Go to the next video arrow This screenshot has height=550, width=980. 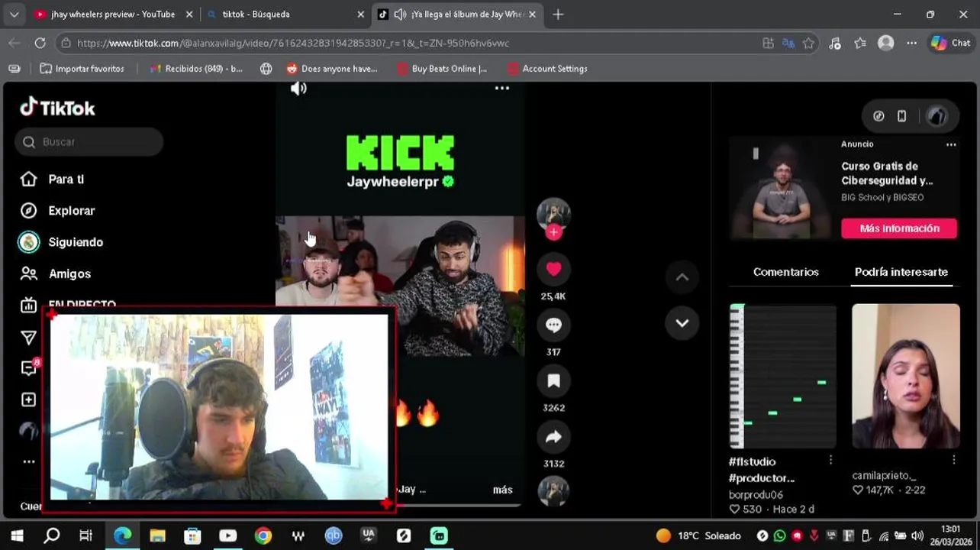pos(682,323)
